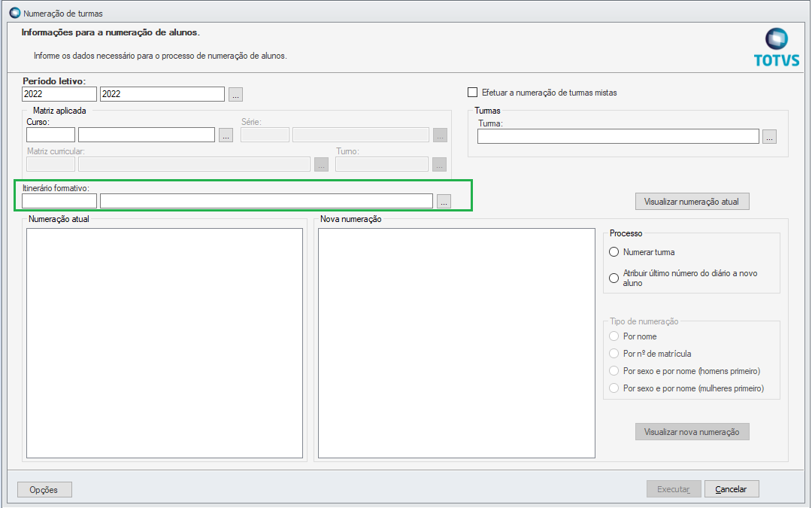Open the Turma lookup ellipsis button
Viewport: 812px width, 508px height.
[770, 137]
